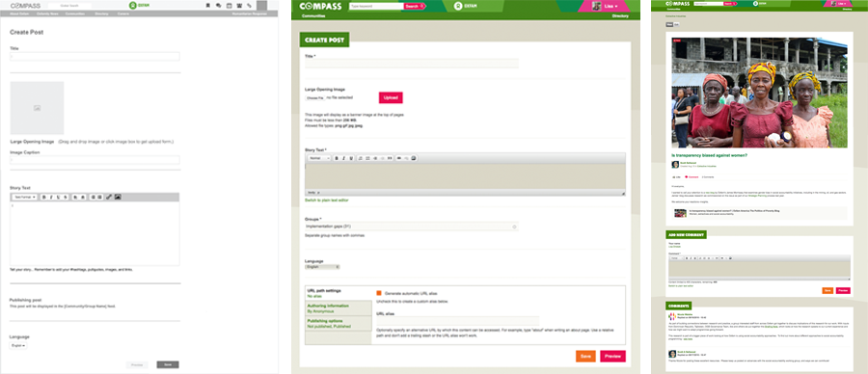Apply Strikethrough in wireframe Story Text toolbar

coord(66,197)
